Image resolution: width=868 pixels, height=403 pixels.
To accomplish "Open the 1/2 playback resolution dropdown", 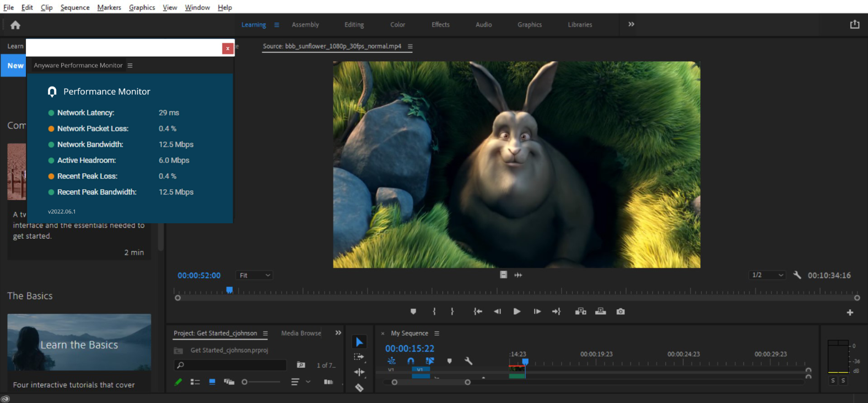I will 767,275.
